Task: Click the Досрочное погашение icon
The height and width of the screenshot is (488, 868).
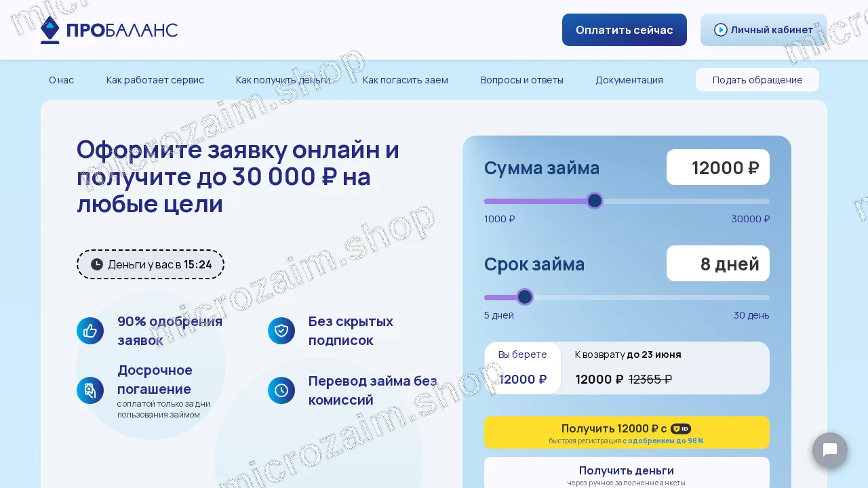Action: pos(90,390)
